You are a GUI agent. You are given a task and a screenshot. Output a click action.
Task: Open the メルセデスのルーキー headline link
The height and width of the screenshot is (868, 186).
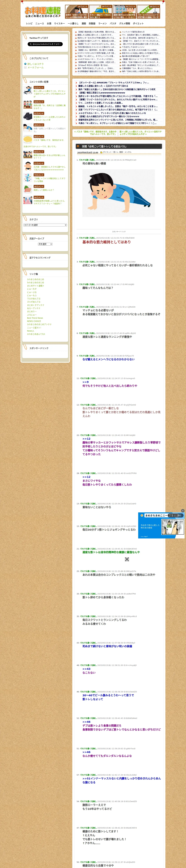(x=112, y=113)
